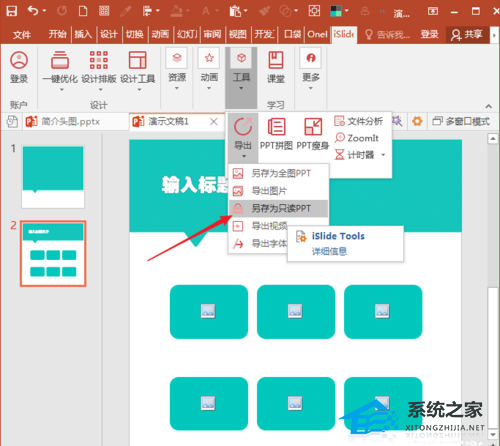
Task: Close the 演示文稿1 document tab
Action: click(x=214, y=121)
